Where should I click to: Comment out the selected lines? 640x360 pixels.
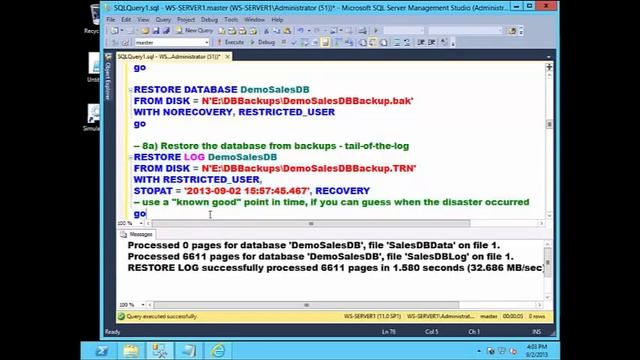pyautogui.click(x=396, y=42)
